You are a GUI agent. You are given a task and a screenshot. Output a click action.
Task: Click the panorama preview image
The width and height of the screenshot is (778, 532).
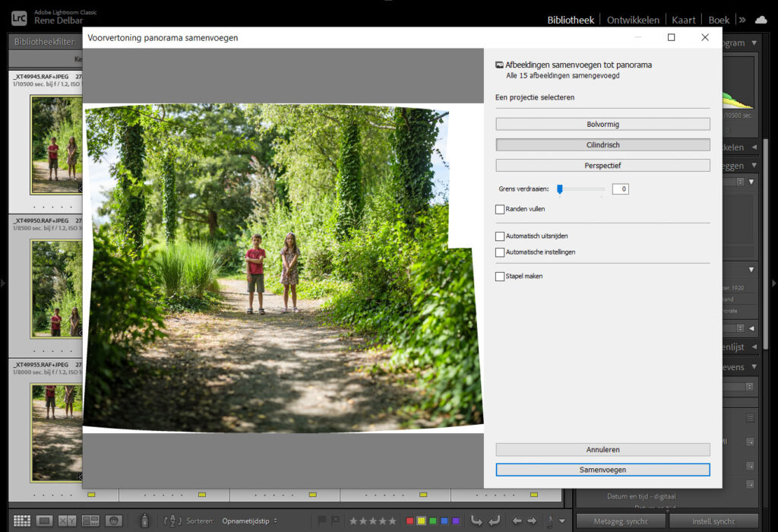point(283,268)
